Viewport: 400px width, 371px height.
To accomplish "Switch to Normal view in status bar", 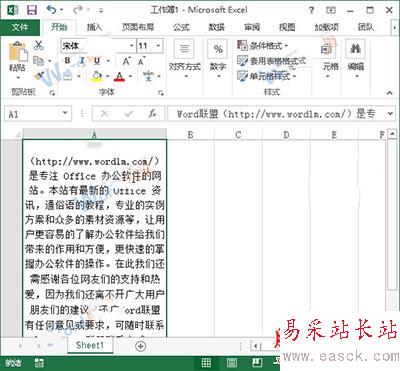I will [206, 363].
